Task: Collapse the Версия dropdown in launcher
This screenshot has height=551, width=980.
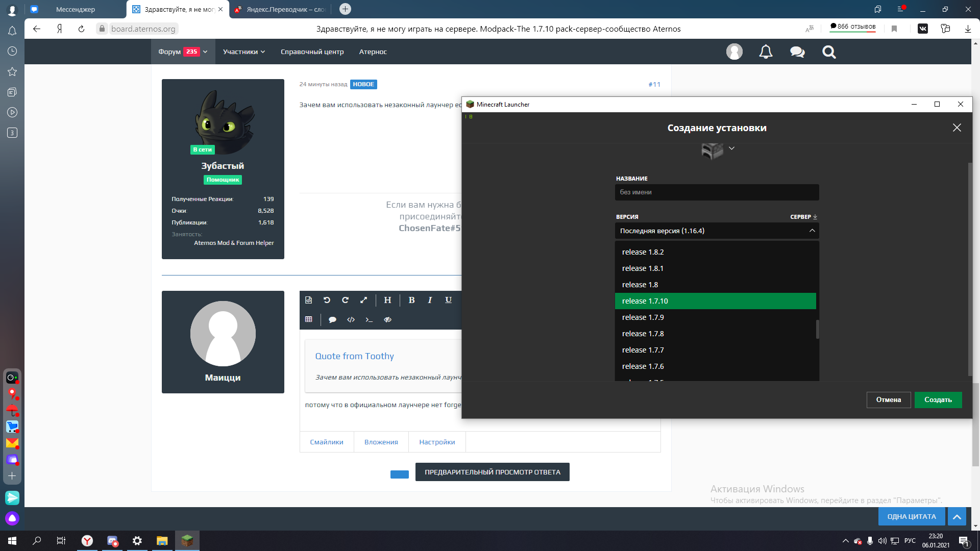Action: click(x=812, y=231)
